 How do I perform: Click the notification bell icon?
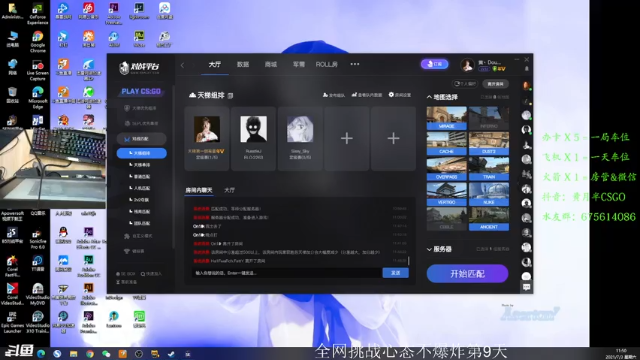[527, 69]
